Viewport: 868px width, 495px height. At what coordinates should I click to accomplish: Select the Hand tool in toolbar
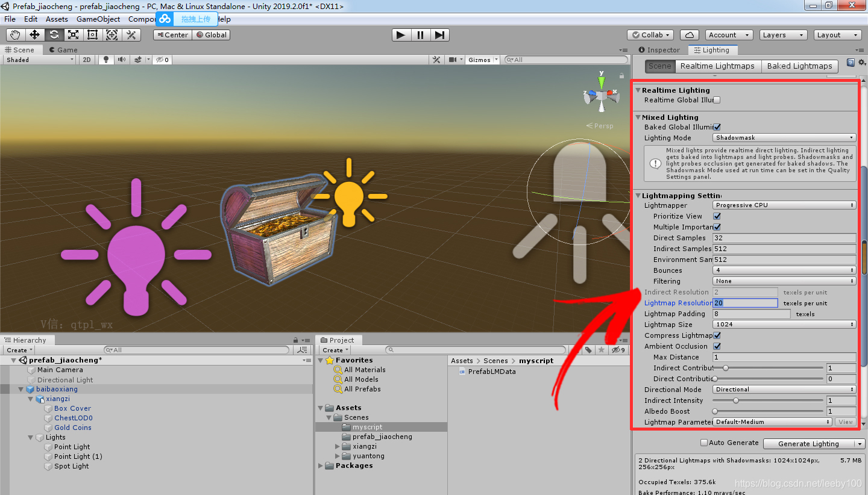click(15, 35)
